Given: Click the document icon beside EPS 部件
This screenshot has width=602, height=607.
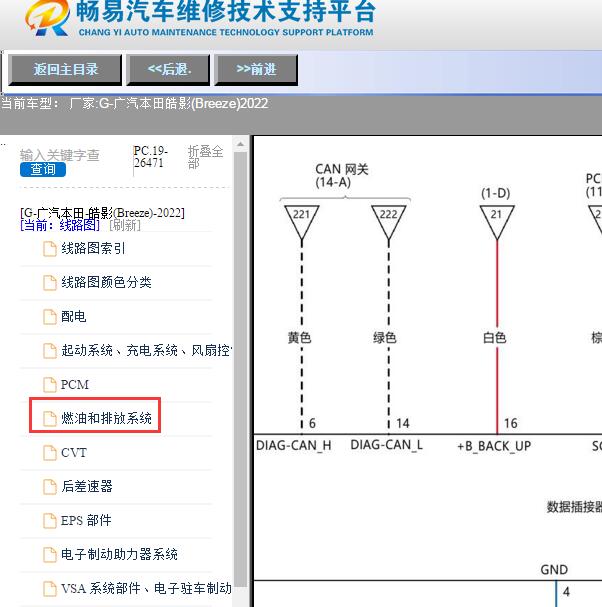Looking at the screenshot, I should point(50,521).
